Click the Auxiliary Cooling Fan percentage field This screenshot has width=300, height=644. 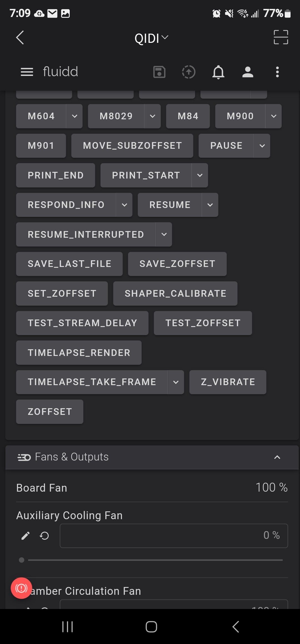(x=174, y=536)
